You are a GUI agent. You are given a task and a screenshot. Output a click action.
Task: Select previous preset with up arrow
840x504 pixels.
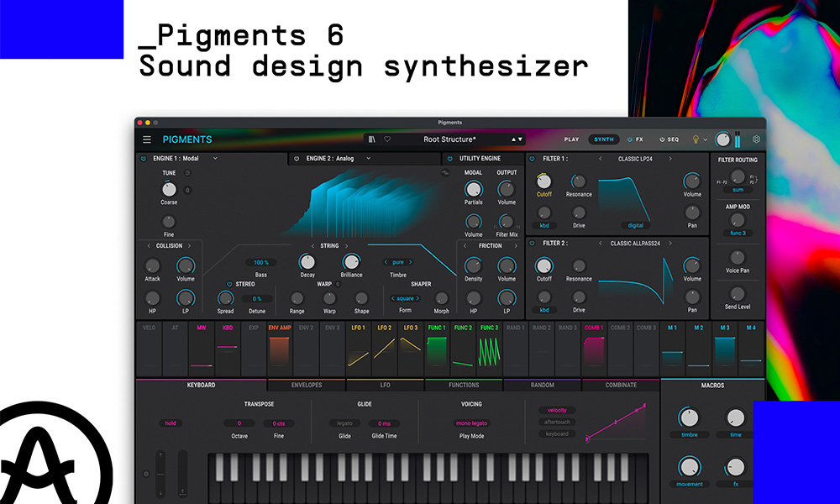pyautogui.click(x=513, y=139)
